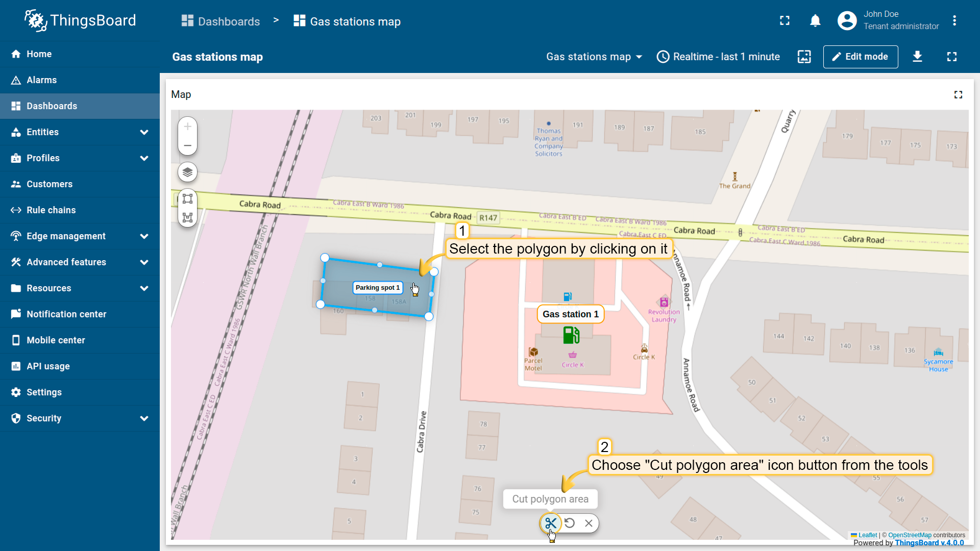Click the Cut polygon area scissors icon
This screenshot has height=551, width=980.
tap(550, 523)
